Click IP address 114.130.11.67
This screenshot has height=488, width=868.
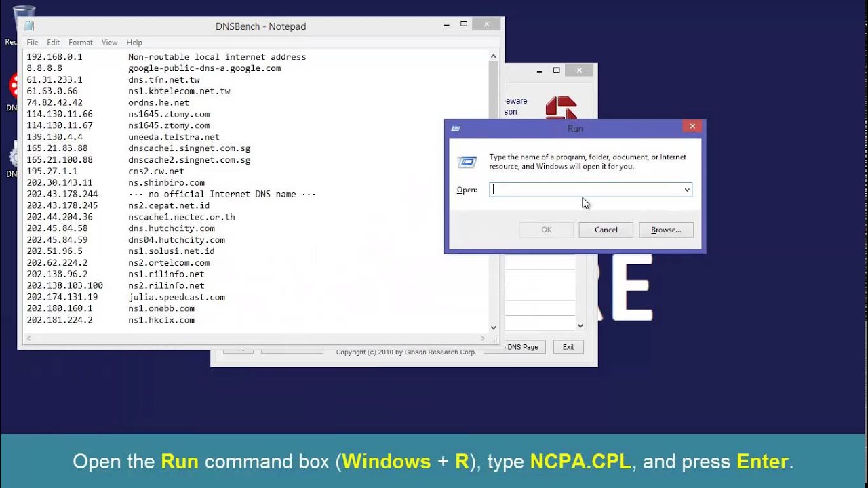tap(60, 125)
